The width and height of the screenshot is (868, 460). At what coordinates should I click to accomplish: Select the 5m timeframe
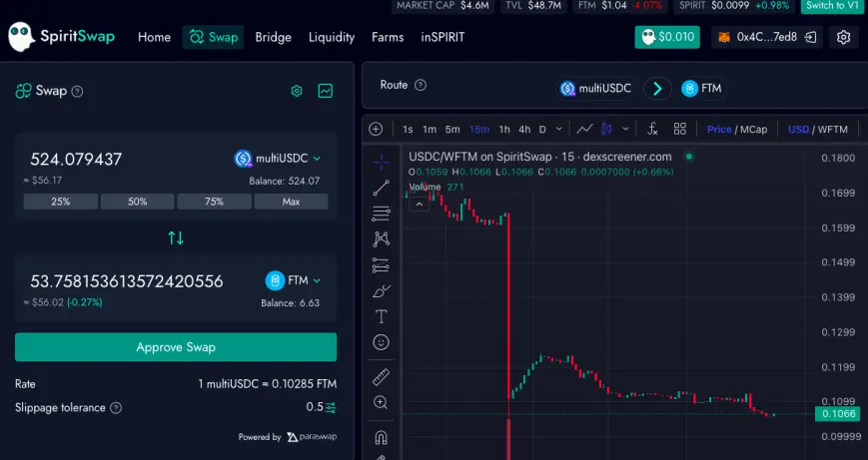click(x=452, y=130)
